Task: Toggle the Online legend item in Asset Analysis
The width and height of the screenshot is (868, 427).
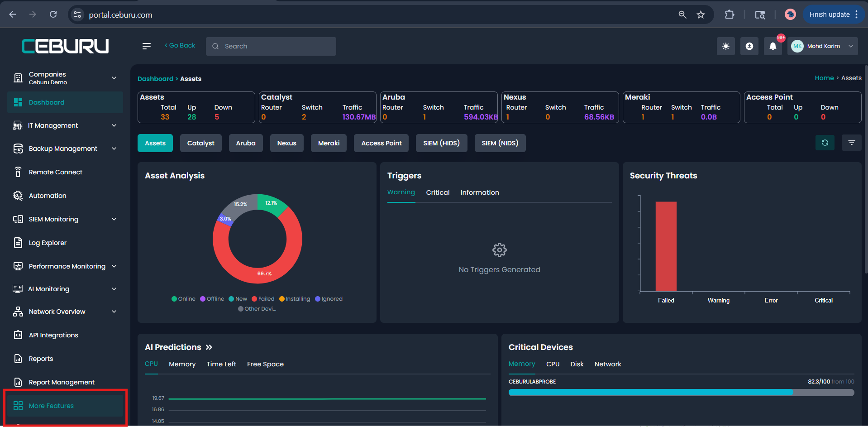Action: [184, 299]
